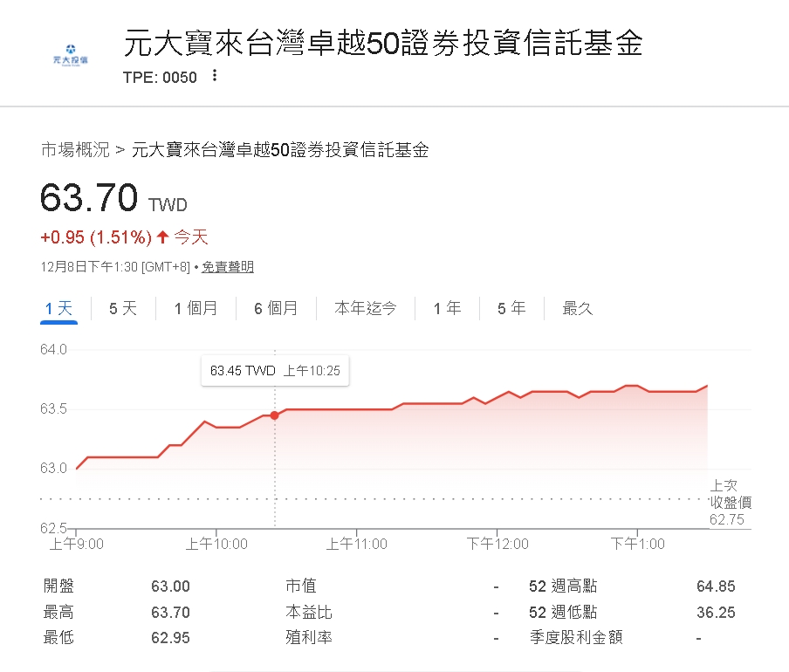Switch chart to the 1 年 range
789x672 pixels.
coord(448,308)
